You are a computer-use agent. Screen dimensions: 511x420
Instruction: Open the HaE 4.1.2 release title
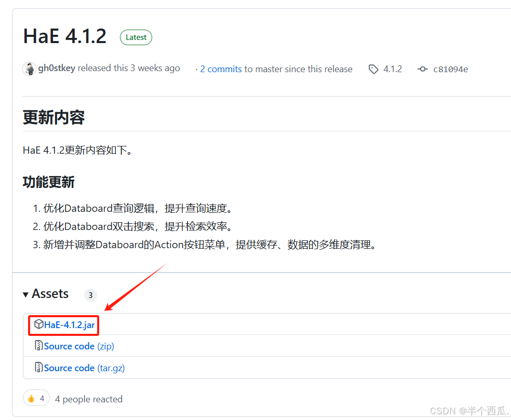(65, 36)
